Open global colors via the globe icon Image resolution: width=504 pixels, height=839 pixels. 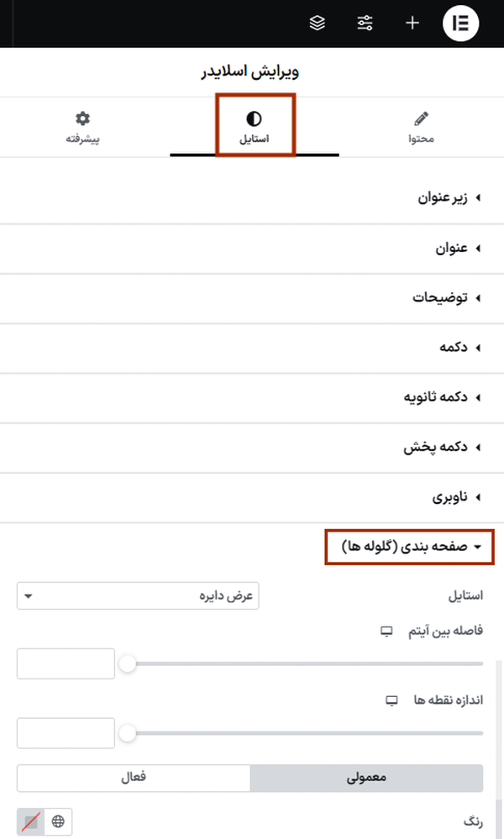[x=59, y=821]
